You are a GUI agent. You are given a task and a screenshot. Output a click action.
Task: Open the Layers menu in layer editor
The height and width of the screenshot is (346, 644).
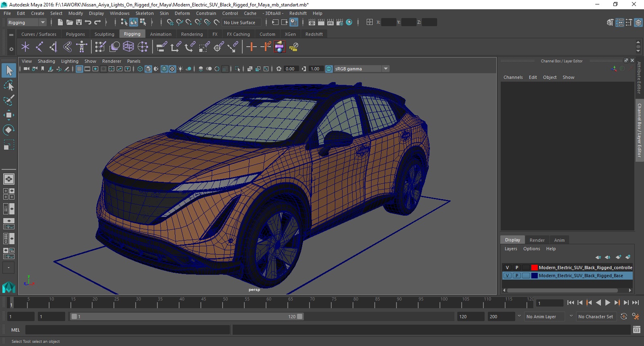(x=511, y=249)
